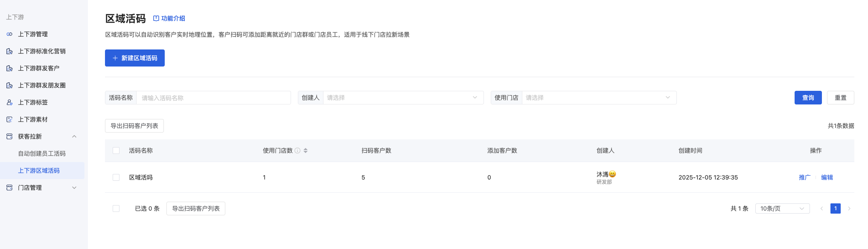Select 上下游区域活码 submenu item
The image size is (868, 249).
(42, 171)
